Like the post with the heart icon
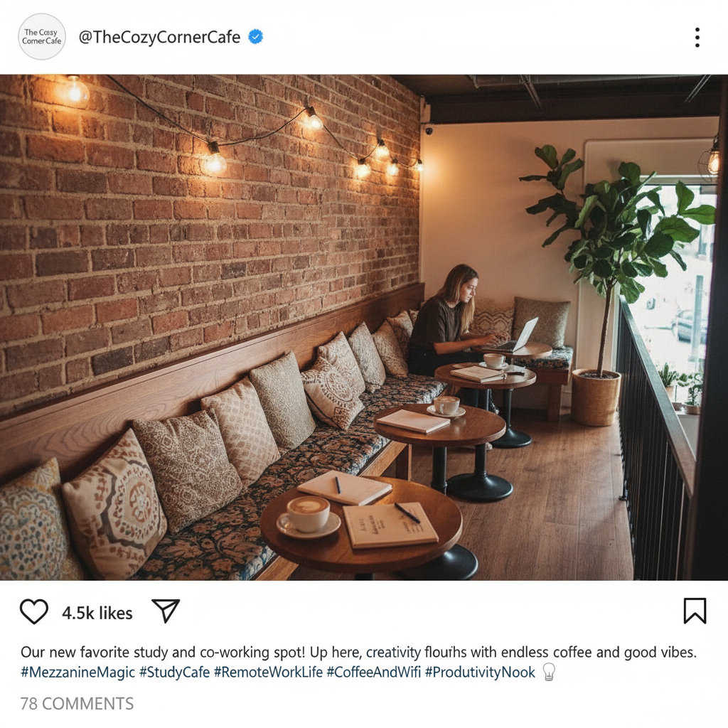The height and width of the screenshot is (728, 728). click(34, 611)
